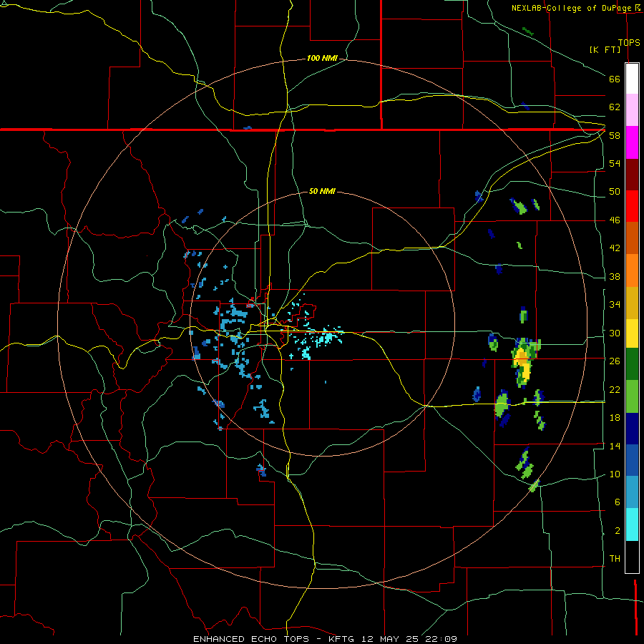Viewport: 644px width, 644px height.
Task: Click the light blue legend band
Action: pyautogui.click(x=632, y=492)
